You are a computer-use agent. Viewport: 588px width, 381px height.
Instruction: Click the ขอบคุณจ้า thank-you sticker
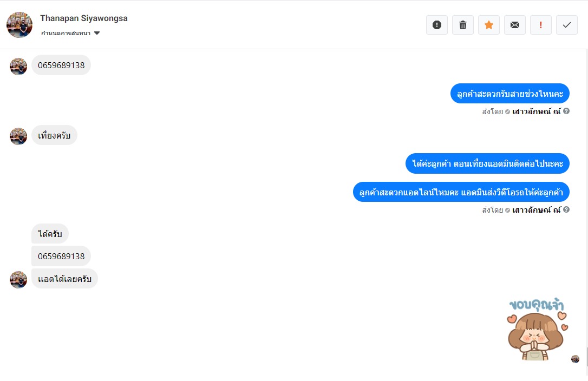(537, 329)
